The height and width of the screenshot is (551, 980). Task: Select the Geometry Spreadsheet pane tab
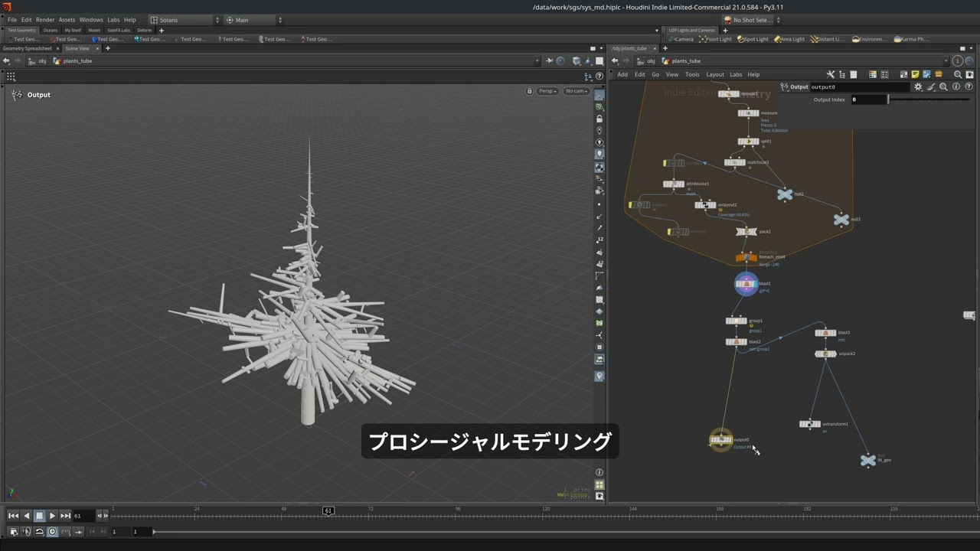coord(28,48)
